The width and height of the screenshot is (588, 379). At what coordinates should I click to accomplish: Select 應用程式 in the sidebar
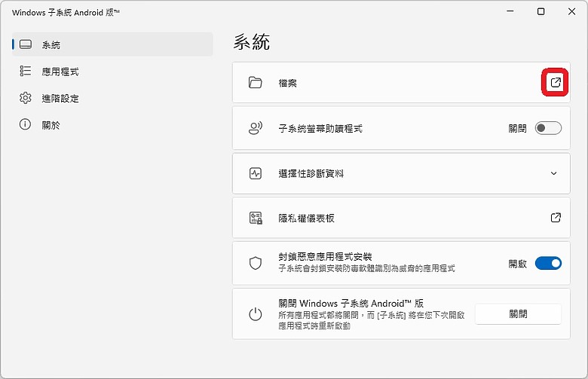[x=112, y=72]
